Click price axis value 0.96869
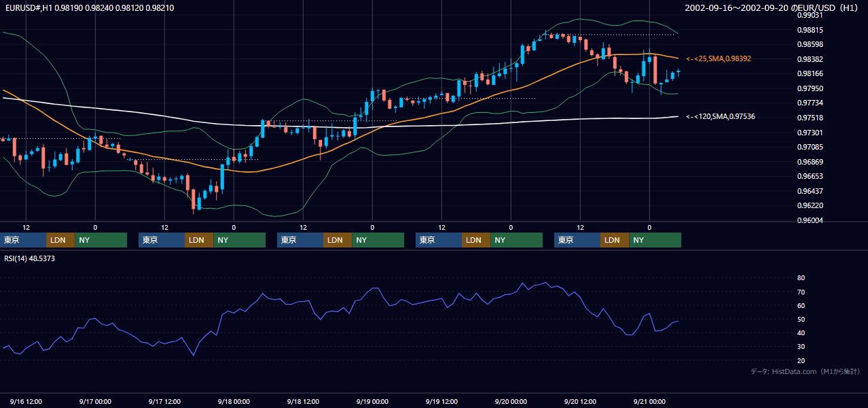The width and height of the screenshot is (868, 408). pyautogui.click(x=810, y=162)
